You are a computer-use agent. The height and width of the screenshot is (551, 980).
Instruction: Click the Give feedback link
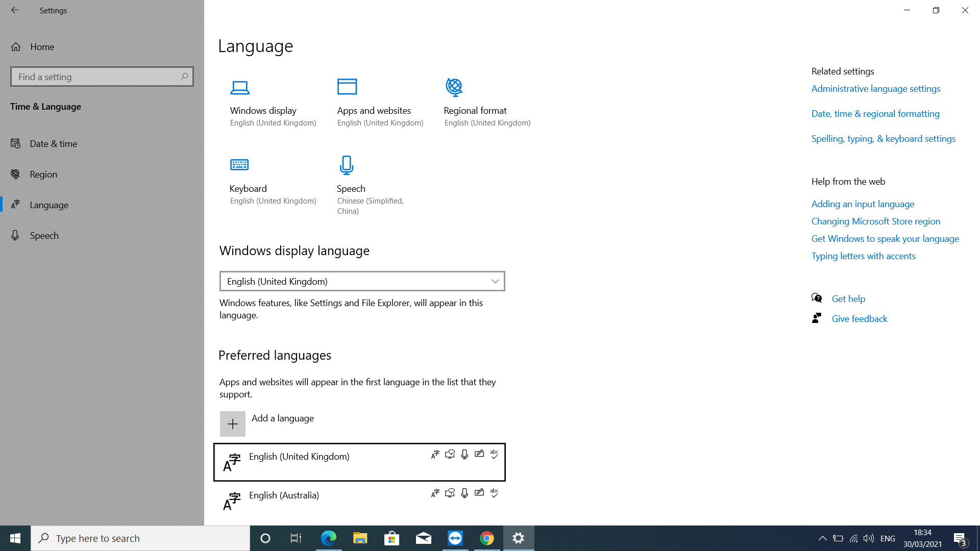(x=860, y=319)
